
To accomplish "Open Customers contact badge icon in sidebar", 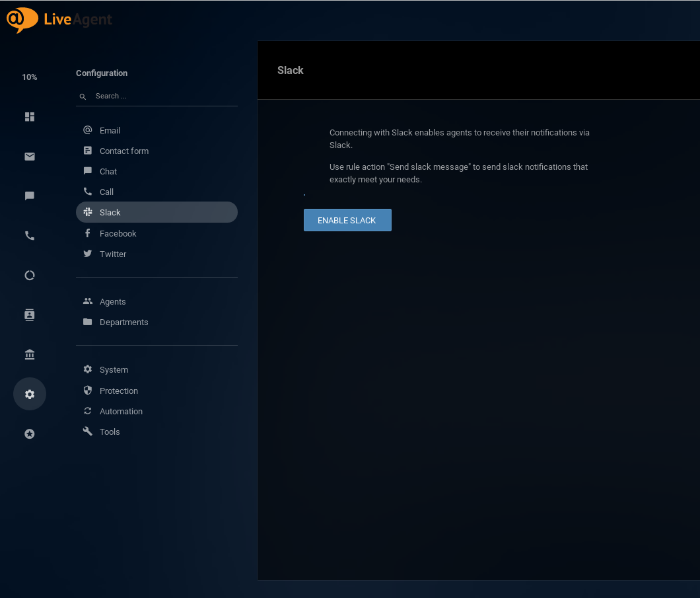I will pyautogui.click(x=30, y=315).
